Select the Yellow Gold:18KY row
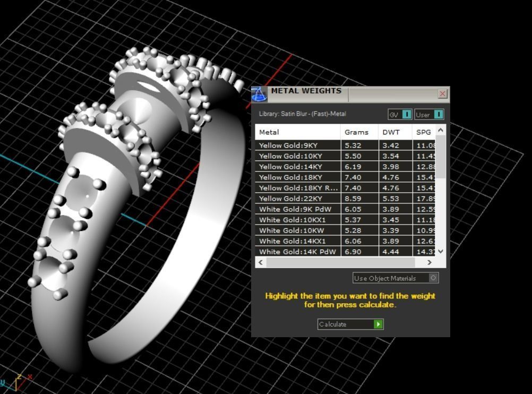The width and height of the screenshot is (532, 394). [x=345, y=177]
